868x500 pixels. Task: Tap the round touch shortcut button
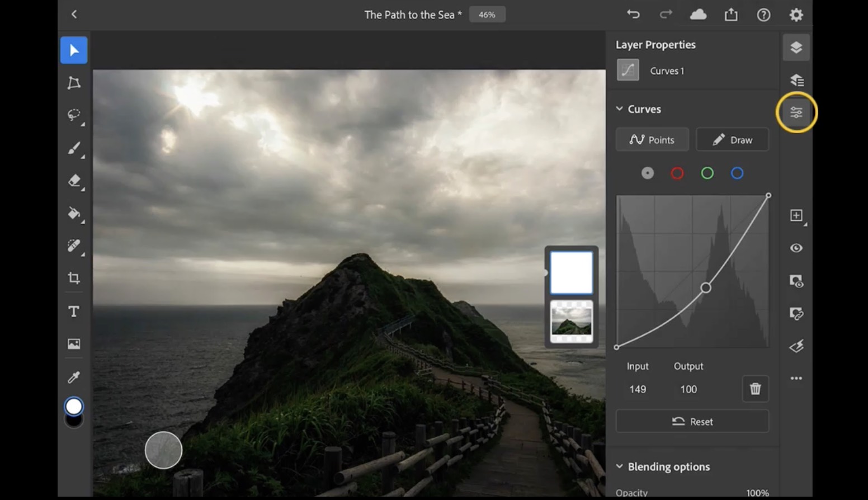click(x=163, y=450)
